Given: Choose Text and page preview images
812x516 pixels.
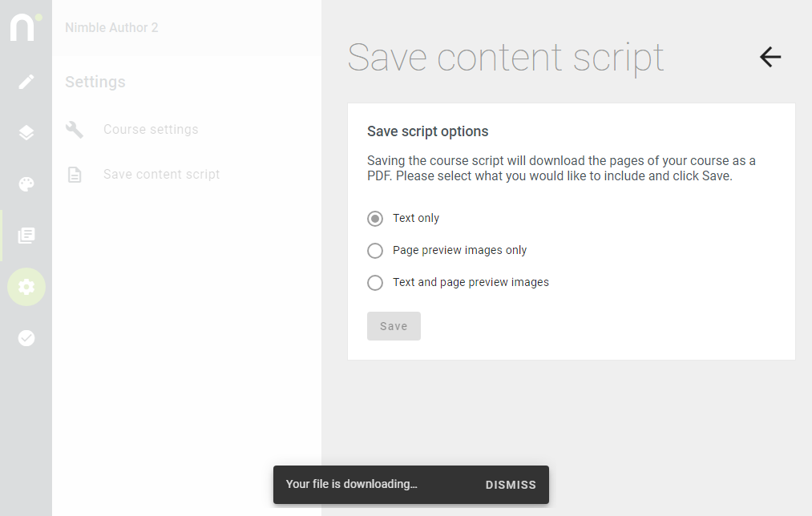Looking at the screenshot, I should click(x=375, y=283).
